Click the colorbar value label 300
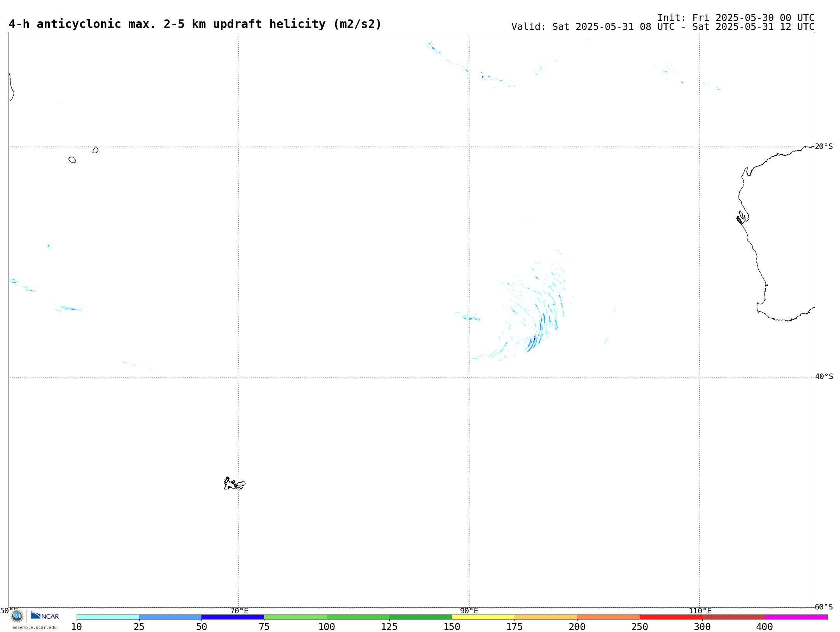 click(x=702, y=627)
